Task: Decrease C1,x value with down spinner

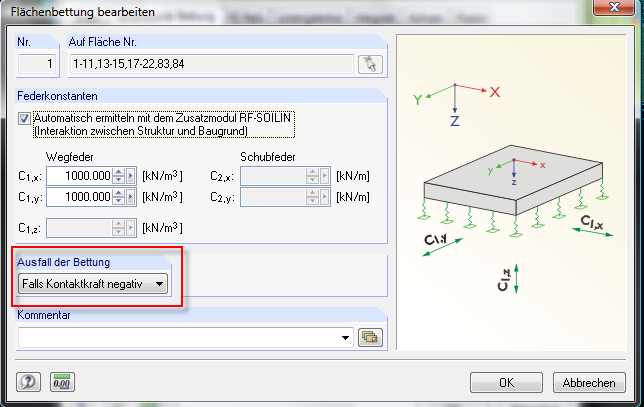Action: point(118,180)
